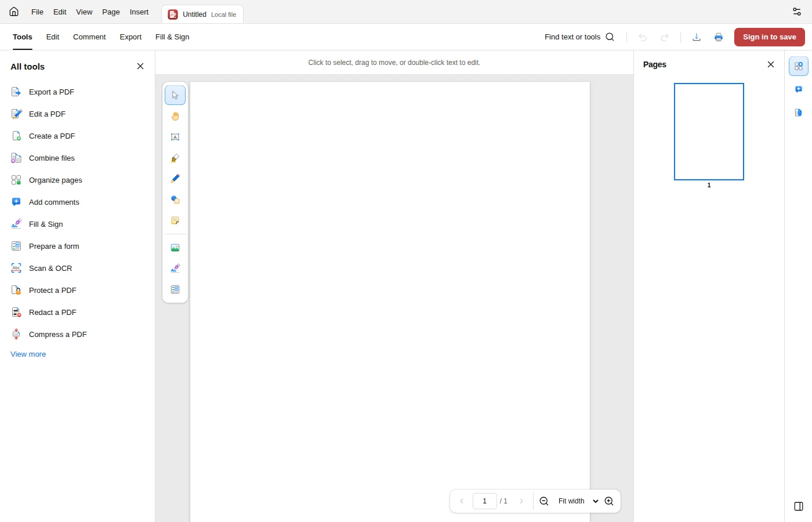Click the redo arrow
The width and height of the screenshot is (812, 522).
[665, 37]
